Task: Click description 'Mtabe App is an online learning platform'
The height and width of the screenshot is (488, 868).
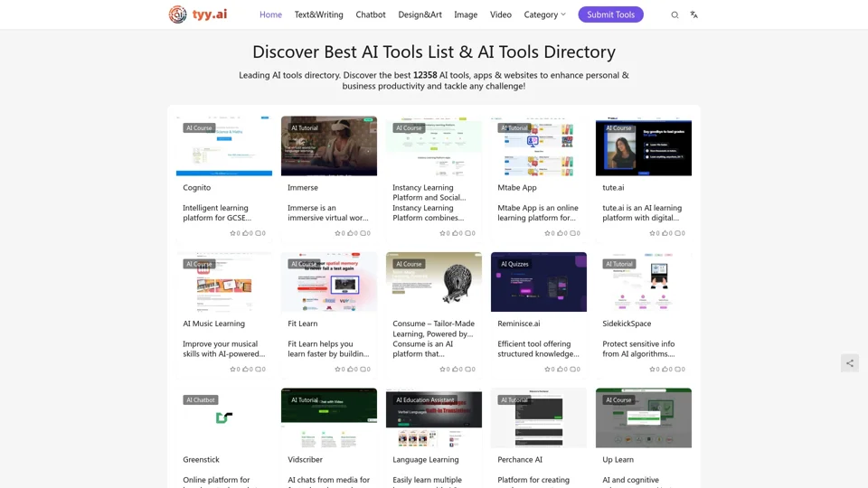Action: (537, 213)
